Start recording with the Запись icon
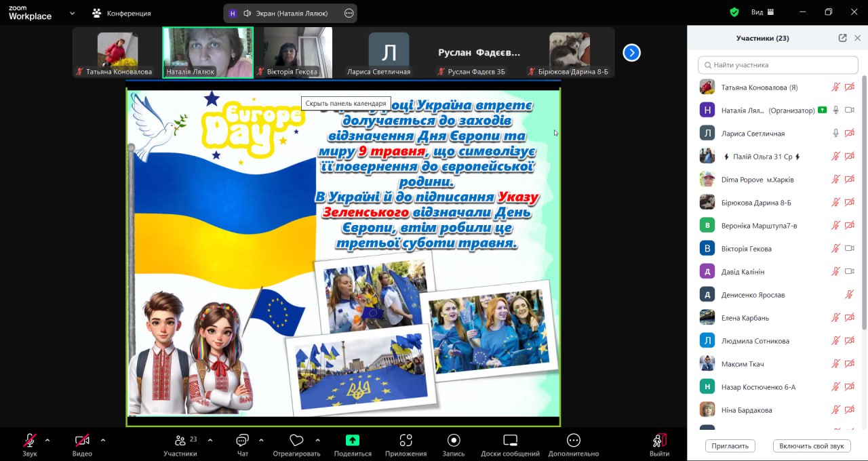 coord(454,440)
